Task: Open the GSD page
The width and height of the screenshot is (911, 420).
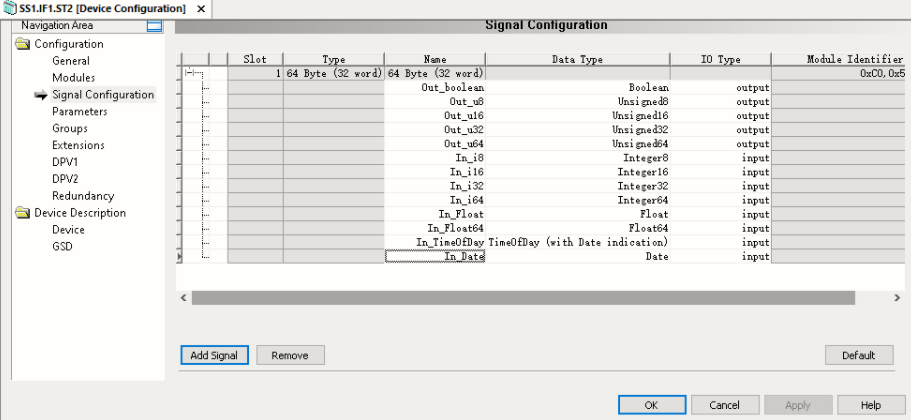Action: (x=62, y=247)
